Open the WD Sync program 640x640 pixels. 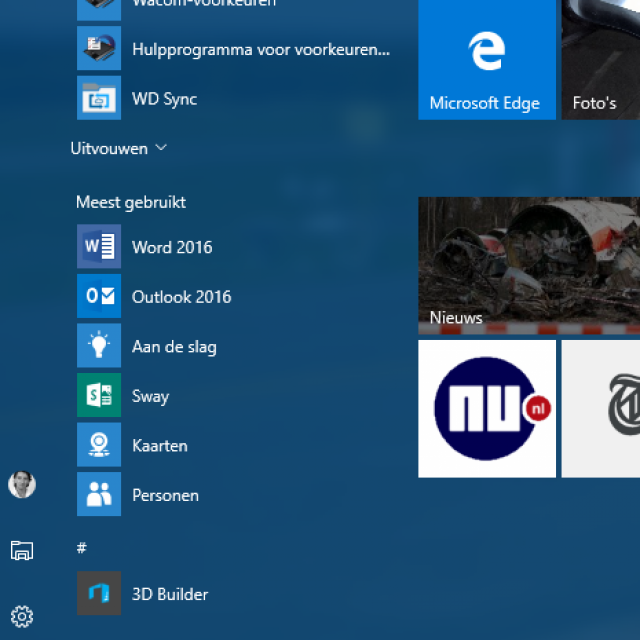[x=164, y=99]
